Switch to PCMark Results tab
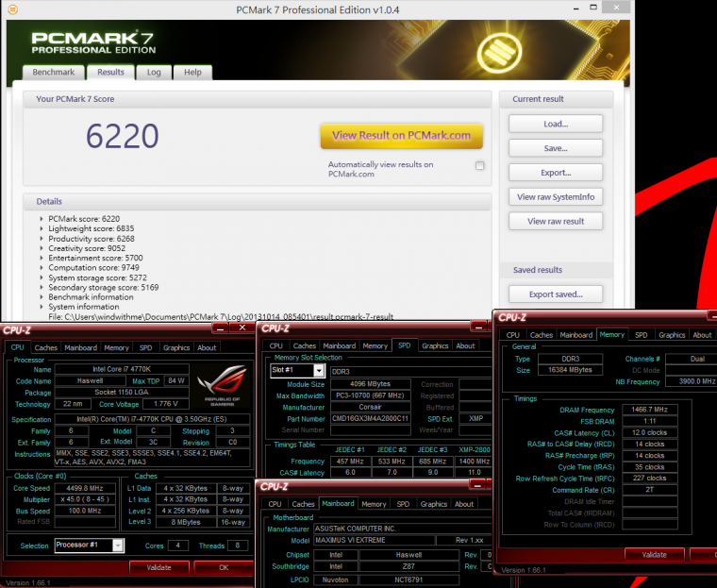This screenshot has width=717, height=588. 110,73
